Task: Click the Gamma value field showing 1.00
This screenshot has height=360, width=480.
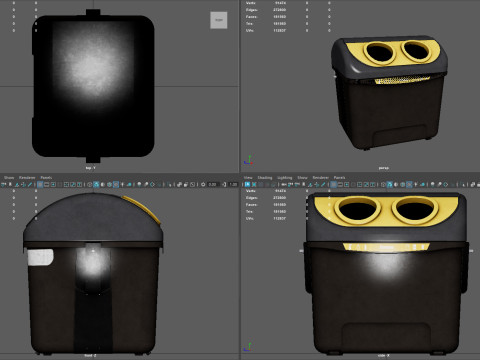Action: 233,184
